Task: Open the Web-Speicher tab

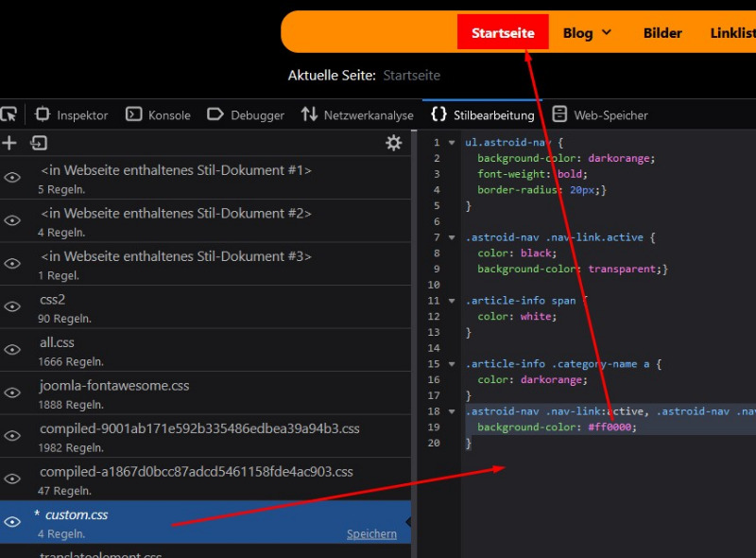Action: 600,114
